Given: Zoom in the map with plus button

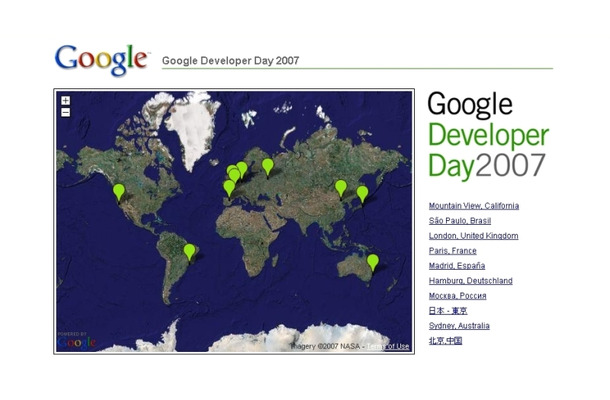Looking at the screenshot, I should (x=66, y=101).
